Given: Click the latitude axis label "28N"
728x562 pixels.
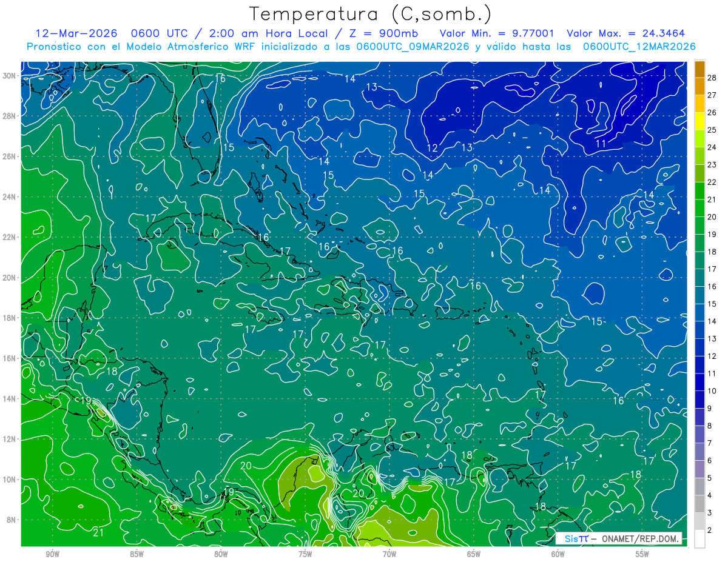Looking at the screenshot, I should pyautogui.click(x=9, y=116).
